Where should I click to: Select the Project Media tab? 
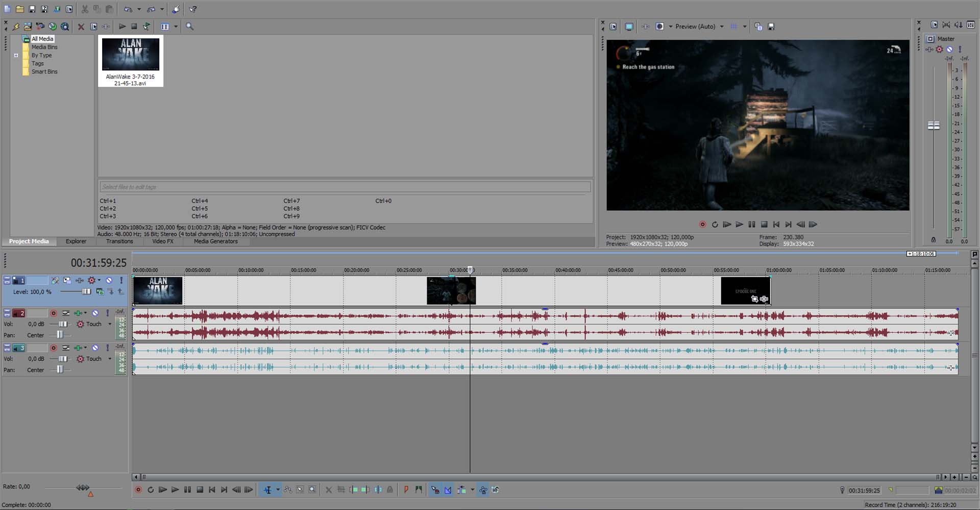point(29,241)
